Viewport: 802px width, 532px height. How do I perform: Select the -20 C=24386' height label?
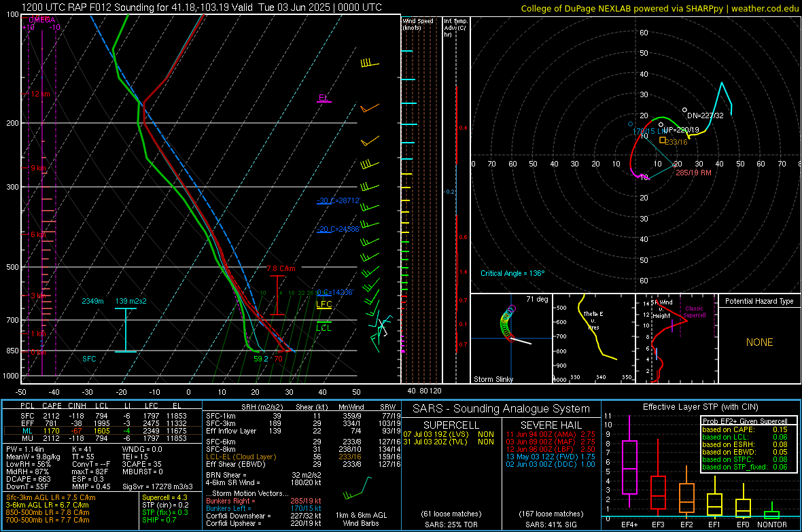338,229
